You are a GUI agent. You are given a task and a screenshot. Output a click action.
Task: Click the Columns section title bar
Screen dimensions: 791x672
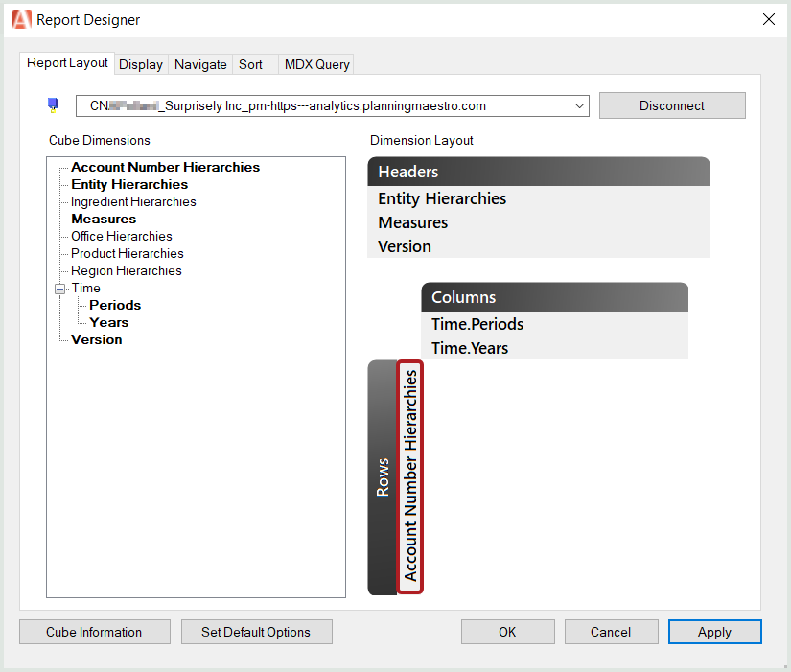(x=554, y=297)
